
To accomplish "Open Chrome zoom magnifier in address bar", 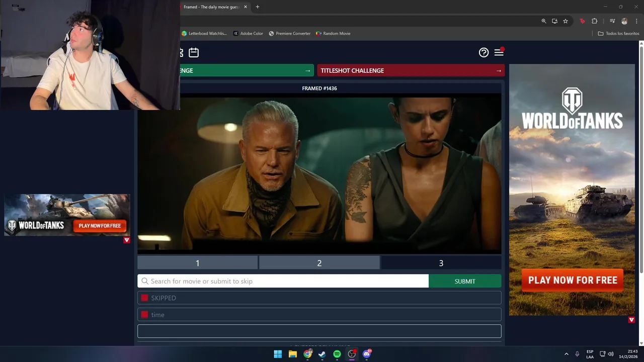I will (543, 21).
